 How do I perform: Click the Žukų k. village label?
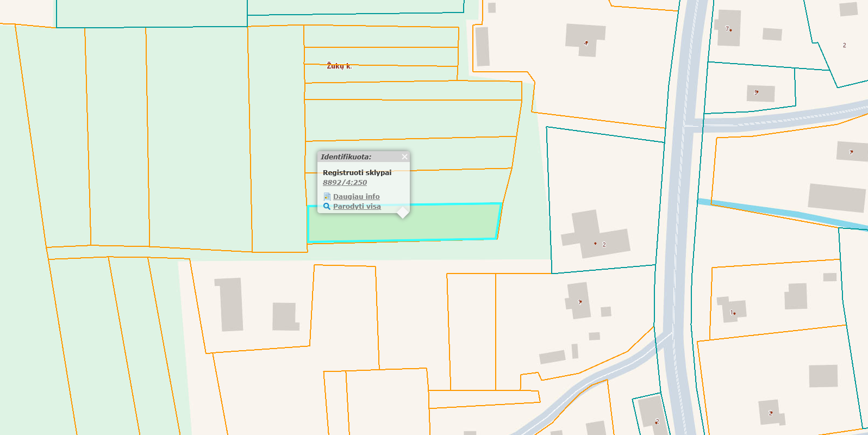coord(339,66)
